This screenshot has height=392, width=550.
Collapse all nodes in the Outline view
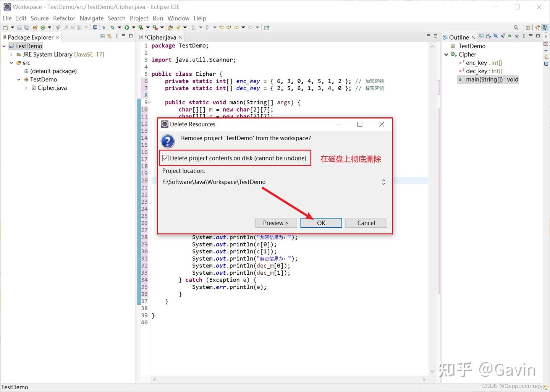(481, 36)
